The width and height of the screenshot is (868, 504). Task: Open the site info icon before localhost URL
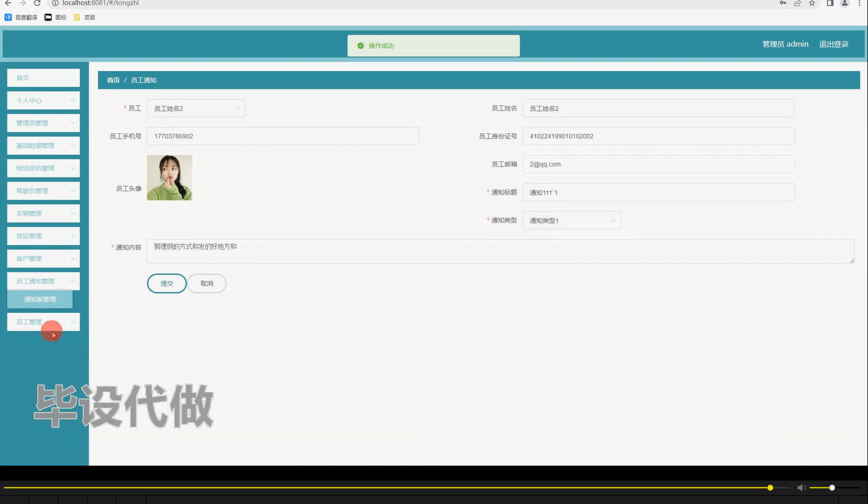click(56, 3)
